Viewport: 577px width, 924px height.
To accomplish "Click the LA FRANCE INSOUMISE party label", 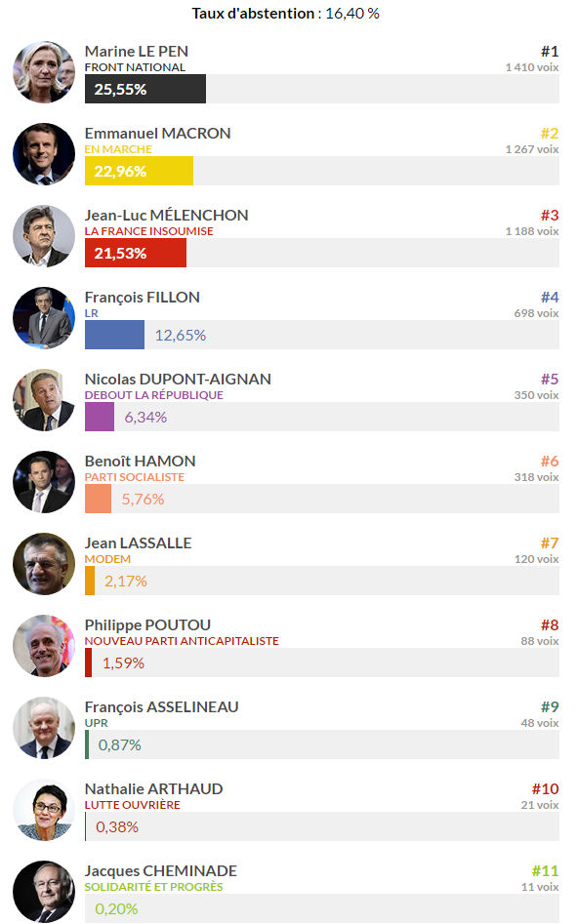I will [148, 231].
